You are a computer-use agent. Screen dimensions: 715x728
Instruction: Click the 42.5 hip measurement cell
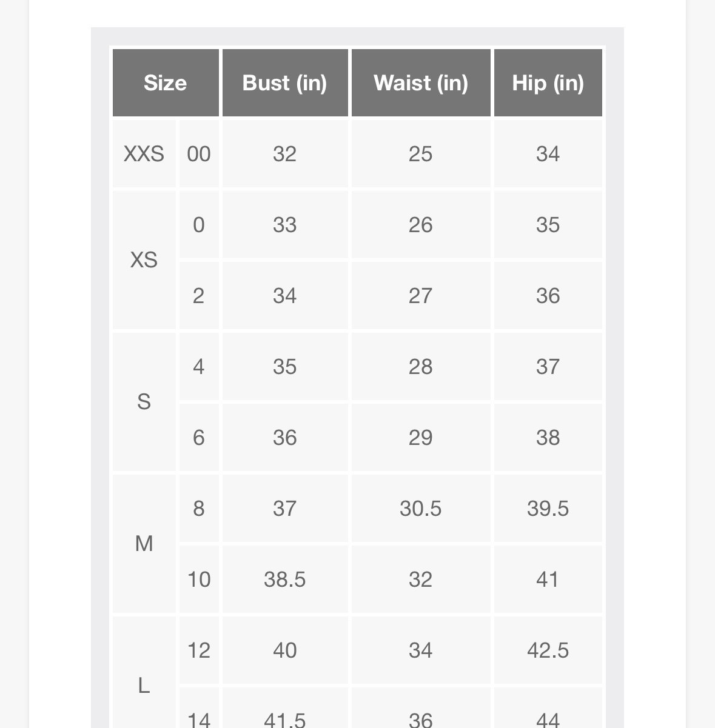548,650
